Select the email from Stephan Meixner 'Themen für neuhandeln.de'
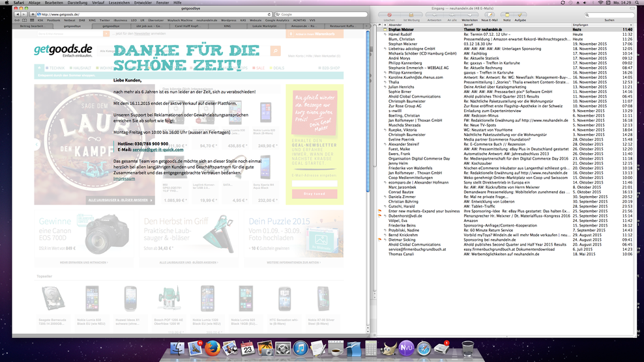This screenshot has width=644, height=362. tap(505, 29)
